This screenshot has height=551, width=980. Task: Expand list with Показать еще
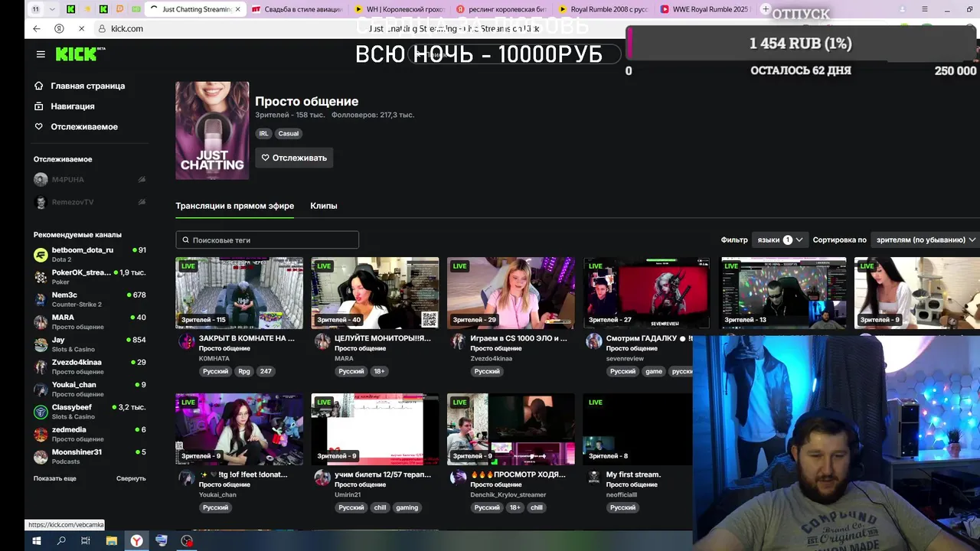(x=55, y=478)
